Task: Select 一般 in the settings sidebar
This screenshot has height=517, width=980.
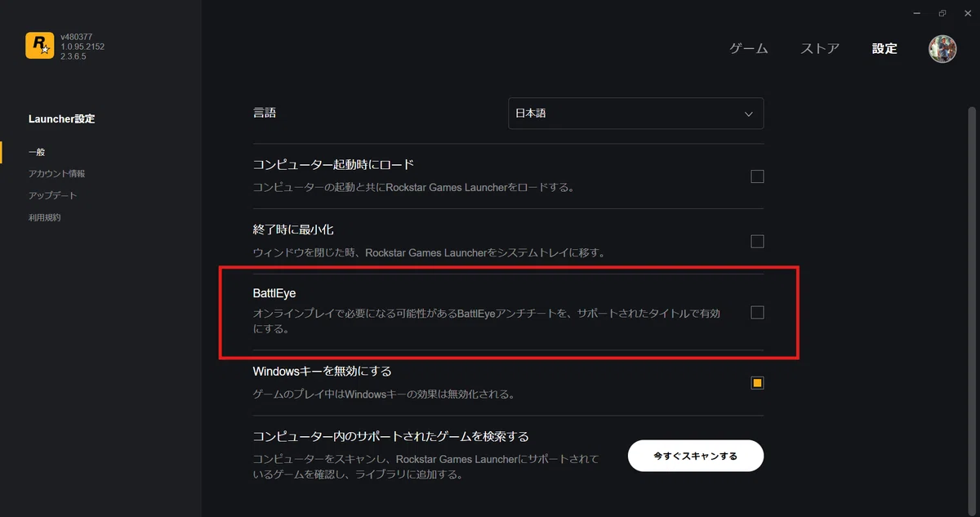Action: tap(37, 152)
